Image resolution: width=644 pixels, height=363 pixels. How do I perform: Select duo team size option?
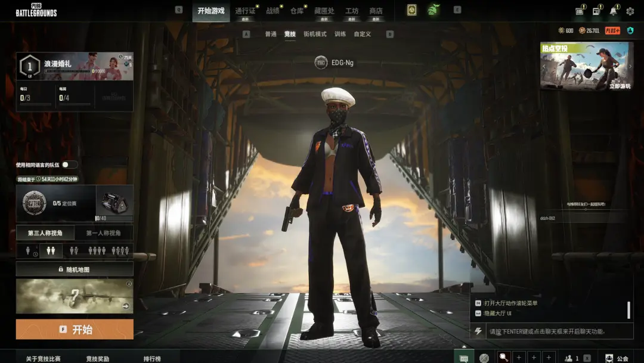(x=51, y=250)
